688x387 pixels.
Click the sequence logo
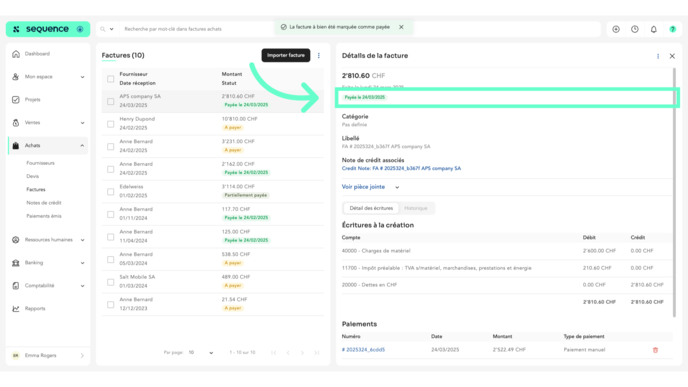47,29
